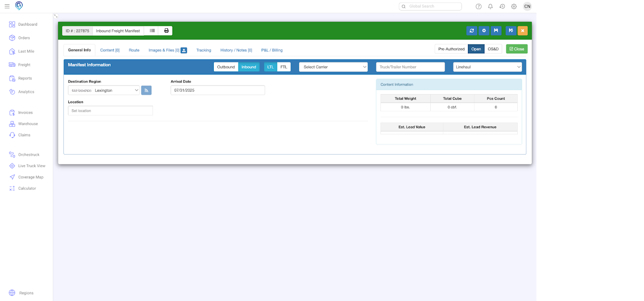Click the Truck/Trailer Number field
Viewport: 644px width, 301px height.
tap(411, 67)
